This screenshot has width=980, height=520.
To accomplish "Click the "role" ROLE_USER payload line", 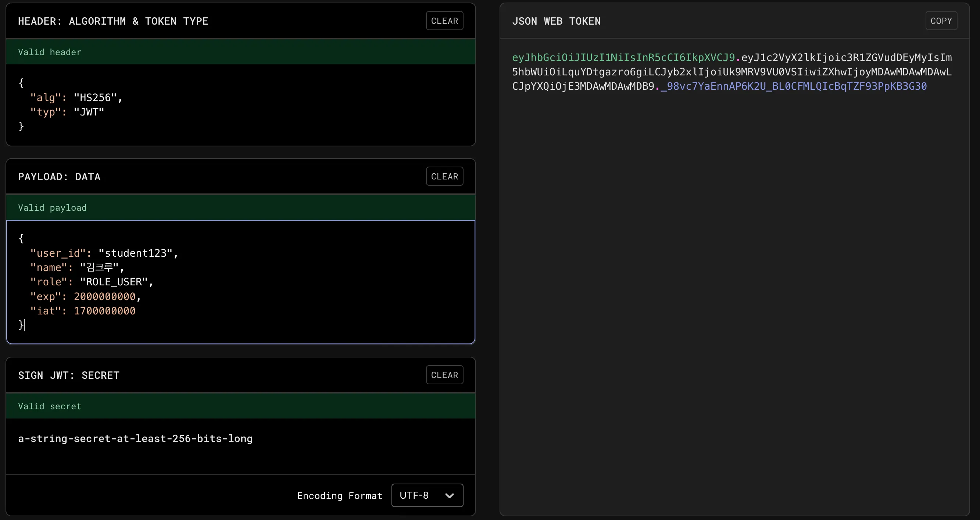I will click(91, 282).
